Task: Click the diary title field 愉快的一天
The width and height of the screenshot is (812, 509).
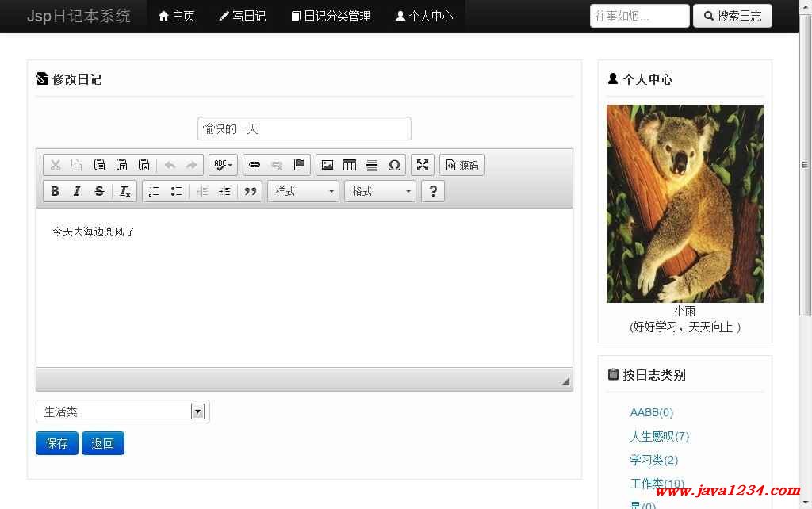Action: tap(304, 128)
